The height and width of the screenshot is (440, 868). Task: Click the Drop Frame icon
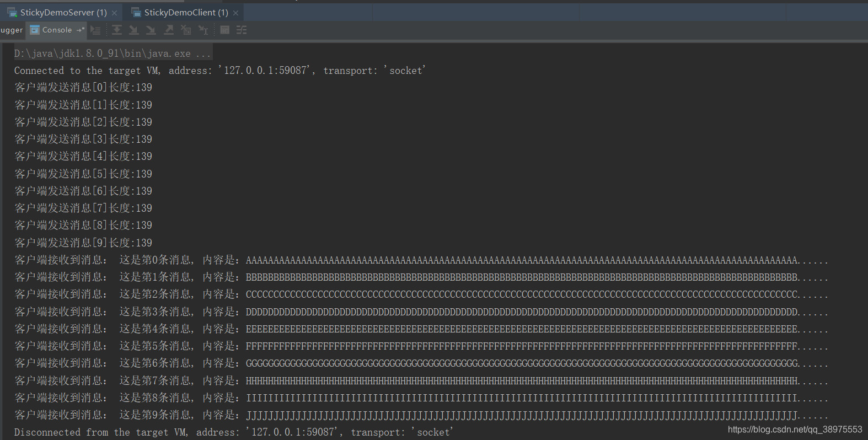click(186, 30)
